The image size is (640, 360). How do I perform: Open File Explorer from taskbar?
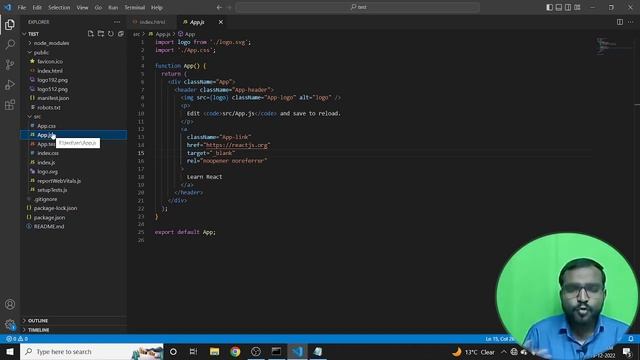point(214,351)
